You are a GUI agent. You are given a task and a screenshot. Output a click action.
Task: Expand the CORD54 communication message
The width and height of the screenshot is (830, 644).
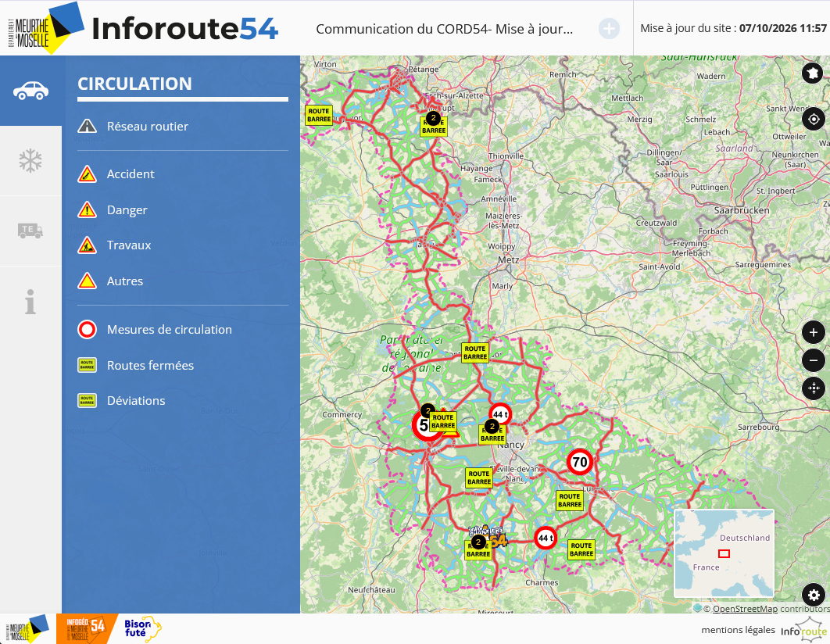(609, 29)
